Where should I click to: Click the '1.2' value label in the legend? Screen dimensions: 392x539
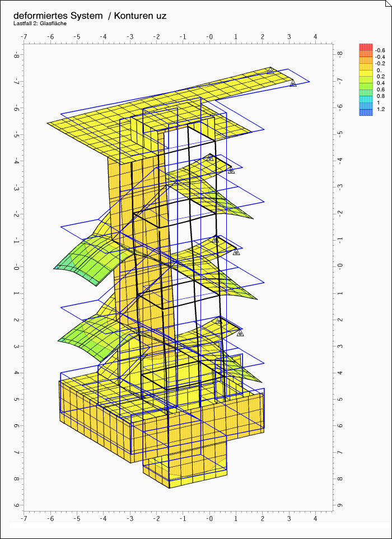click(381, 110)
